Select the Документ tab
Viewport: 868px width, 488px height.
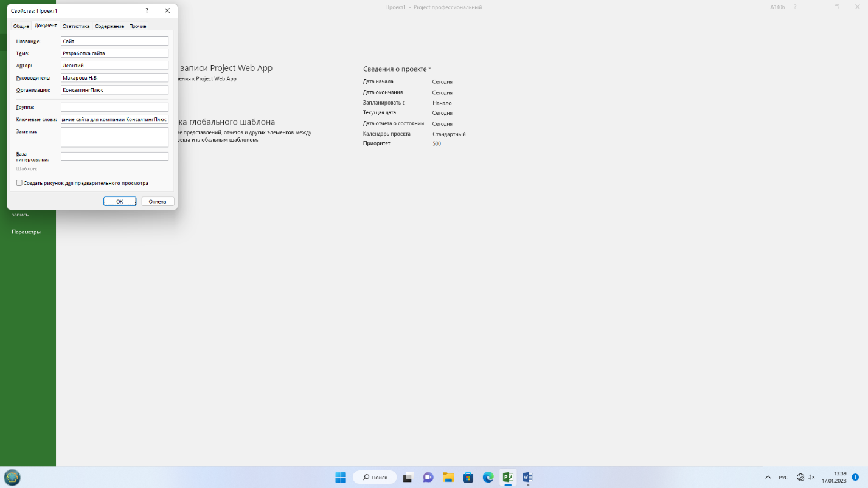[46, 26]
